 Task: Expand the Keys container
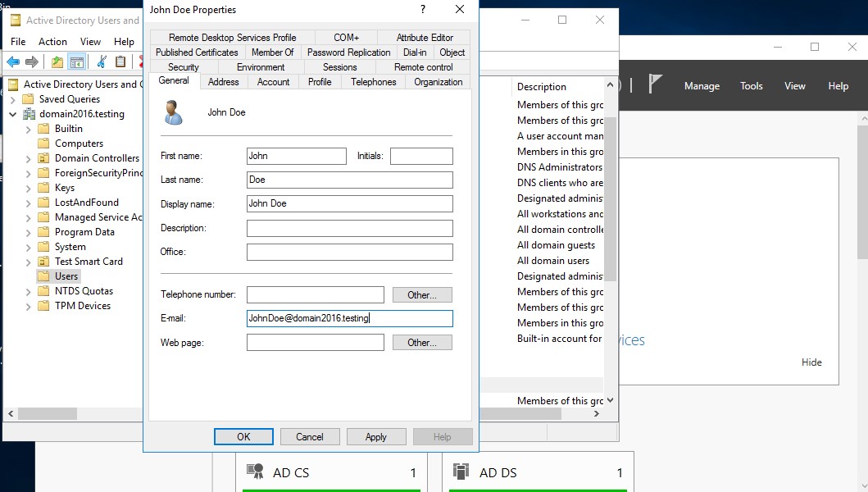[x=28, y=189]
